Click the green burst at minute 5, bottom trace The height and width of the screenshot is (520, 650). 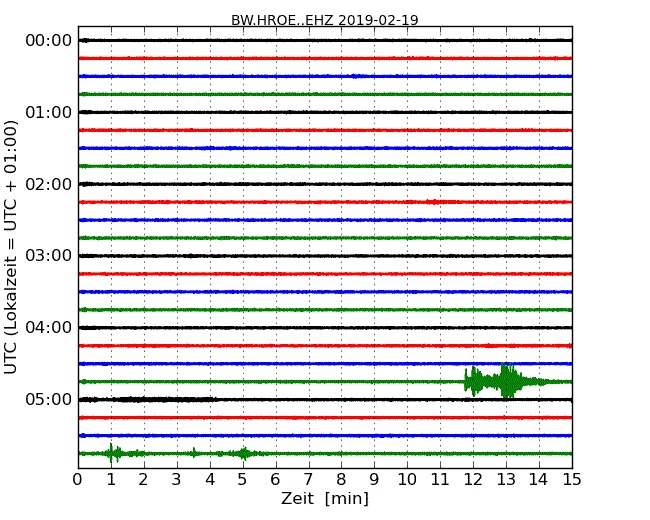[x=245, y=454]
